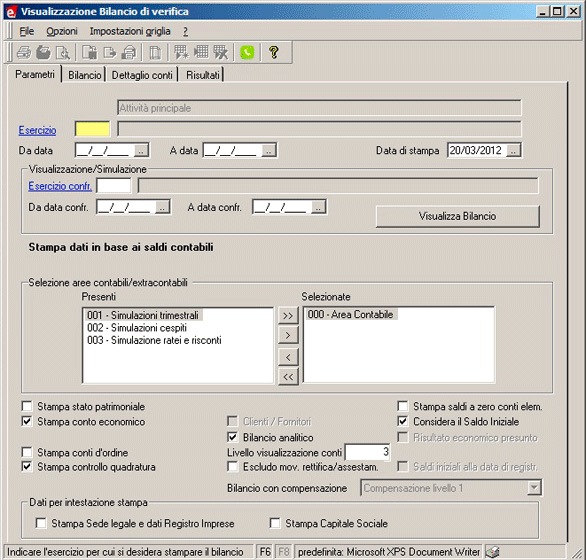Screen dimensions: 586x560
Task: Click the export arrow document icon
Action: tap(110, 52)
